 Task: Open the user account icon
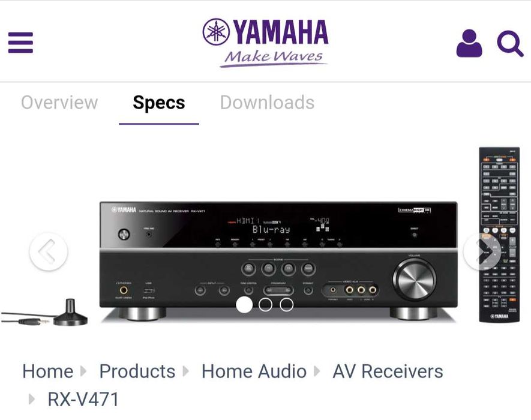469,43
